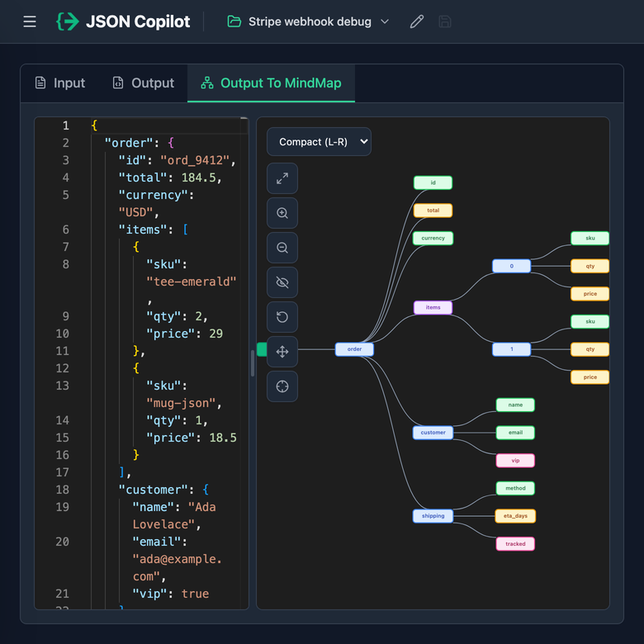Click the price node under item 0
The image size is (644, 644).
pyautogui.click(x=590, y=294)
